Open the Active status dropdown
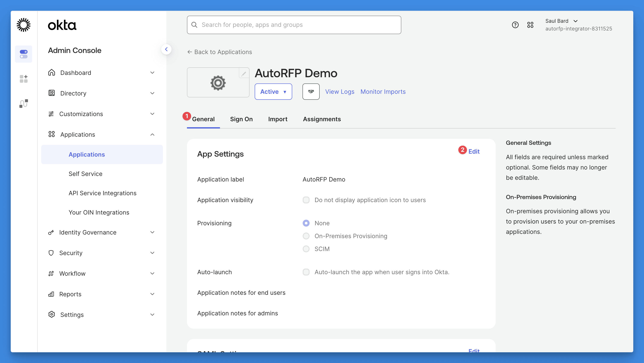This screenshot has height=363, width=644. 273,92
